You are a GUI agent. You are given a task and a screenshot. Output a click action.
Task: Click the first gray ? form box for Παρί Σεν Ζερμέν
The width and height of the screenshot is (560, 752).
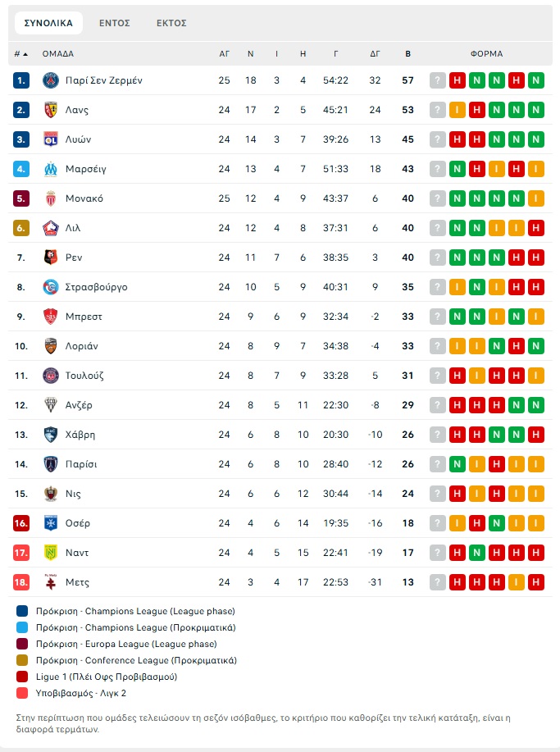pos(438,80)
